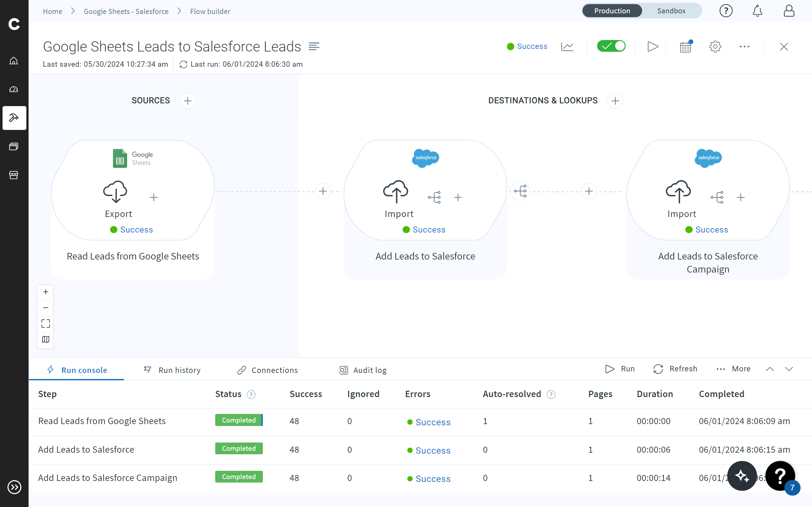Switch to Run history tab
The height and width of the screenshot is (507, 812).
[172, 370]
